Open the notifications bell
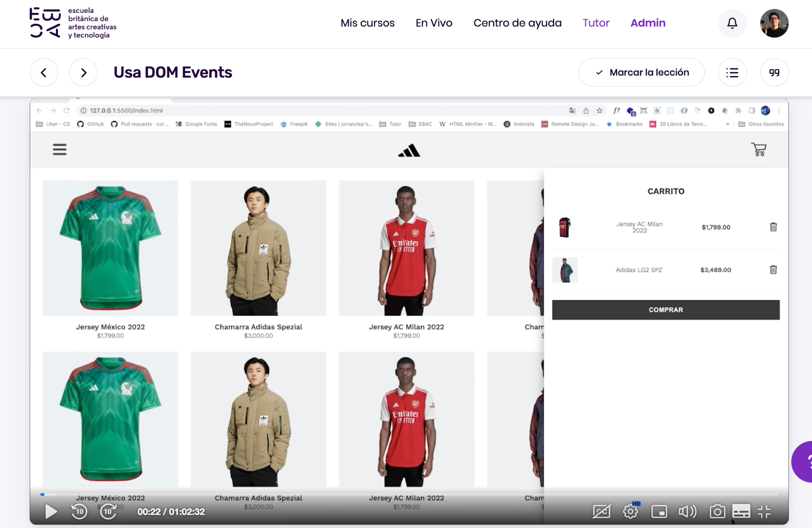Image resolution: width=812 pixels, height=528 pixels. pyautogui.click(x=732, y=23)
